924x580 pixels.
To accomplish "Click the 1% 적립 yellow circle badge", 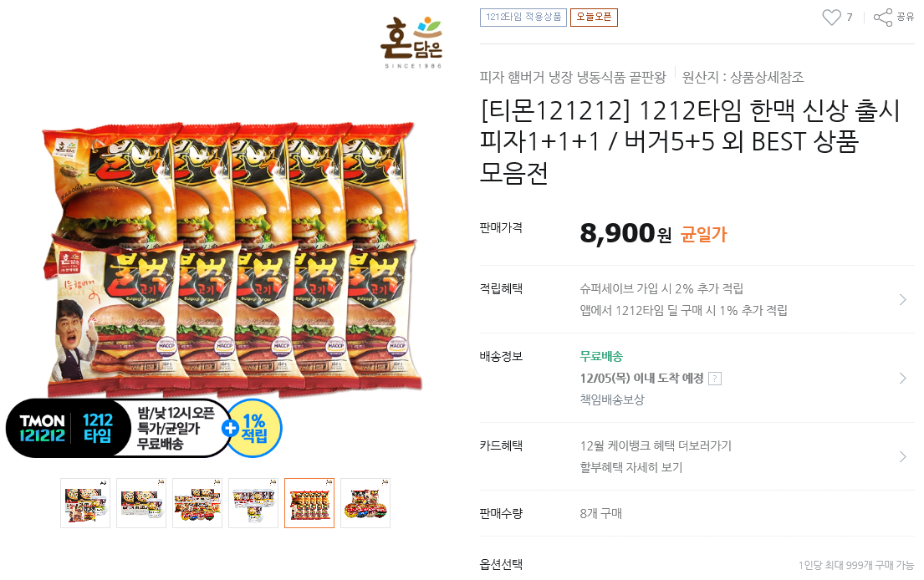I will pos(256,428).
